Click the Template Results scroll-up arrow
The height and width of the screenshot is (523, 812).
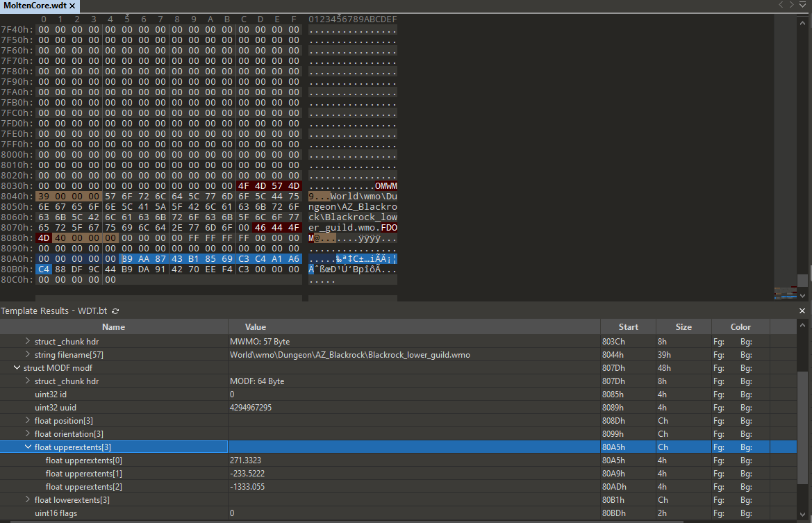802,324
